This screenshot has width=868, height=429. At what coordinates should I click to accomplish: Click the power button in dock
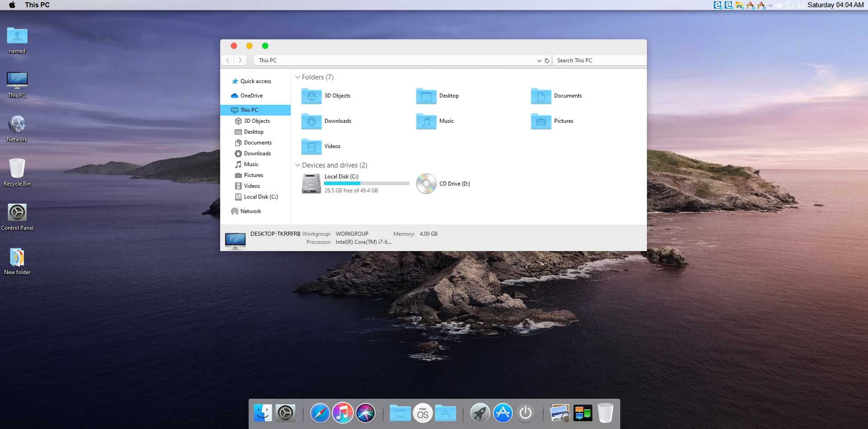[x=525, y=413]
